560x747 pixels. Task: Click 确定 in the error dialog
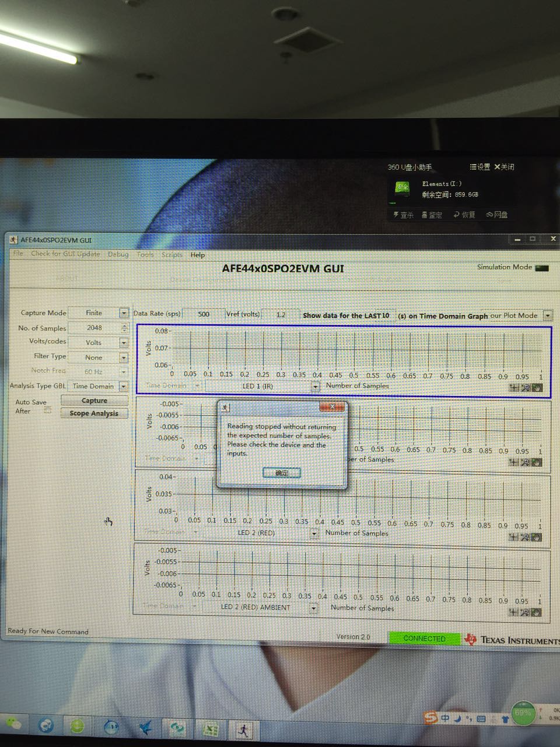pyautogui.click(x=281, y=473)
